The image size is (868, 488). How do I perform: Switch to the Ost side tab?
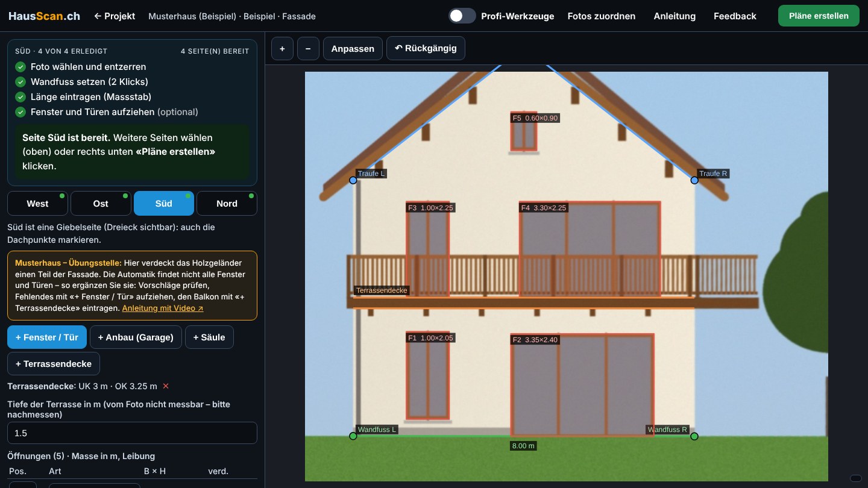tap(101, 204)
